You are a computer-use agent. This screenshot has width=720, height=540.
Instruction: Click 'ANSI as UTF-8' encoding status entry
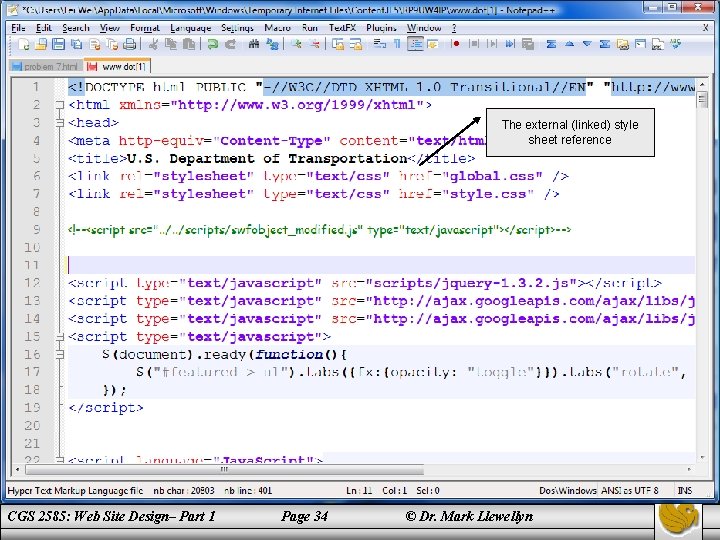pos(630,490)
